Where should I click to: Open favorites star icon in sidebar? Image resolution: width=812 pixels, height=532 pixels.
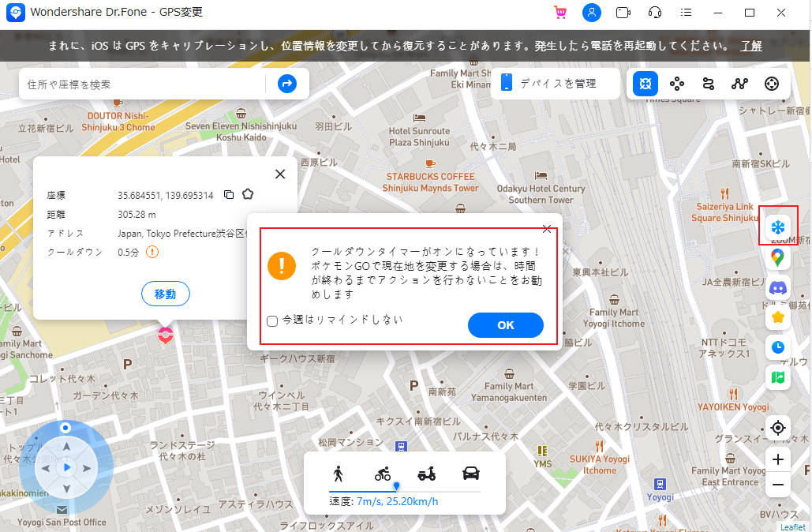778,317
